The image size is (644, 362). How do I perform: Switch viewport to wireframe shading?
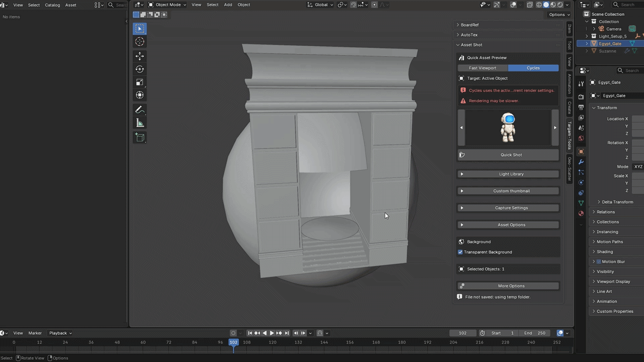point(539,5)
